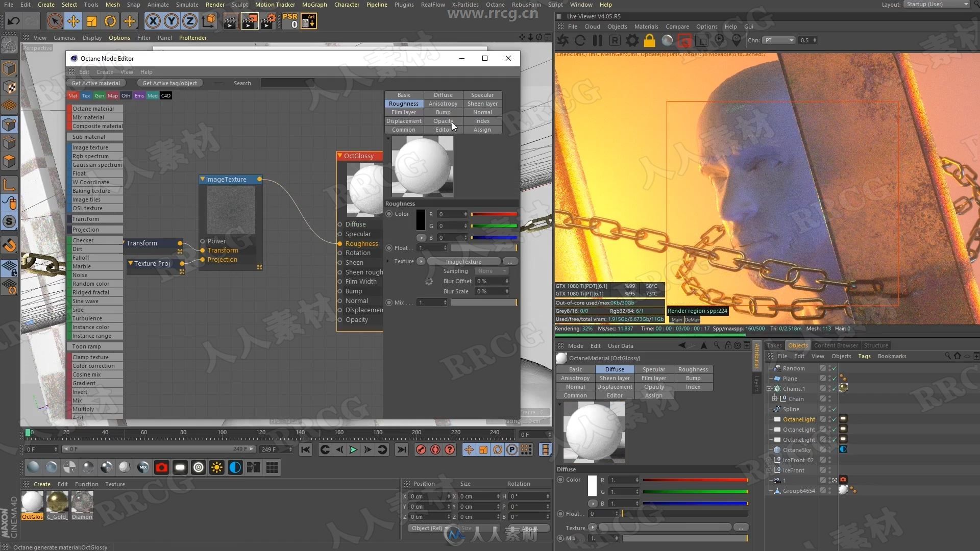Click the Octane area light icon
980x551 pixels.
click(180, 467)
